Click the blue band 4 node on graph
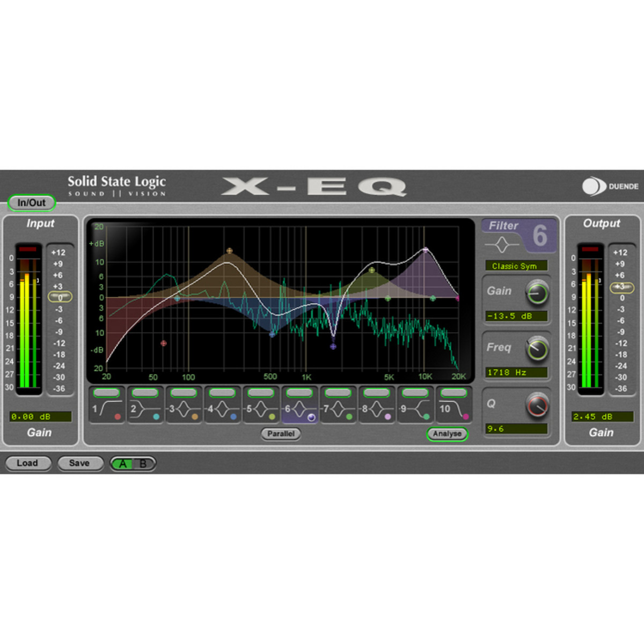The width and height of the screenshot is (644, 644). click(x=272, y=334)
